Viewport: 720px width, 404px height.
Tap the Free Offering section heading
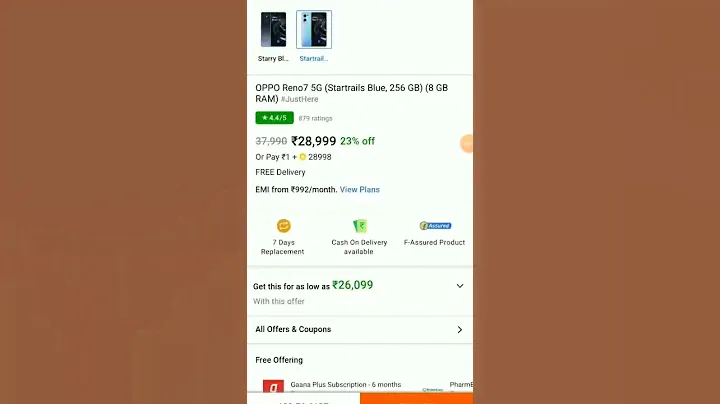click(279, 360)
